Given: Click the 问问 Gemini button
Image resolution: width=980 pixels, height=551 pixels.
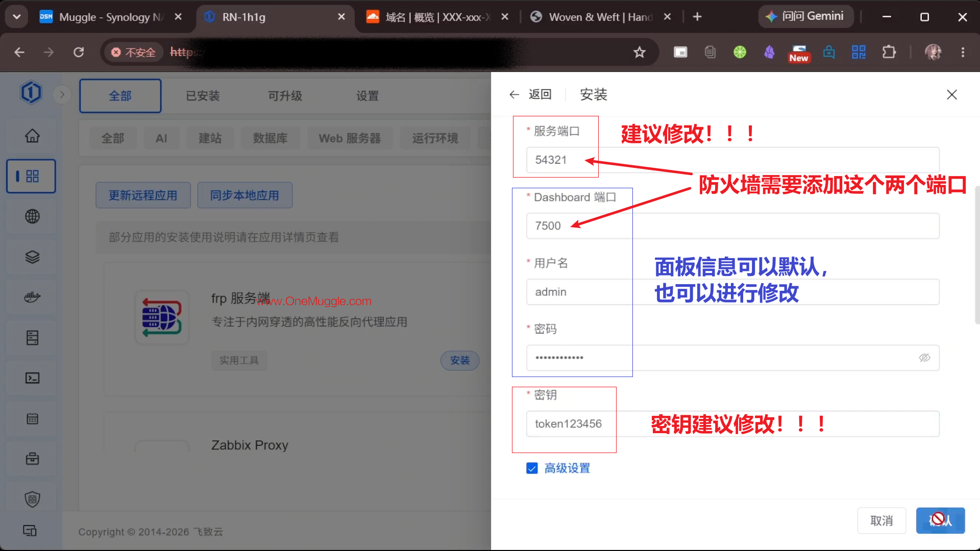Looking at the screenshot, I should tap(805, 16).
